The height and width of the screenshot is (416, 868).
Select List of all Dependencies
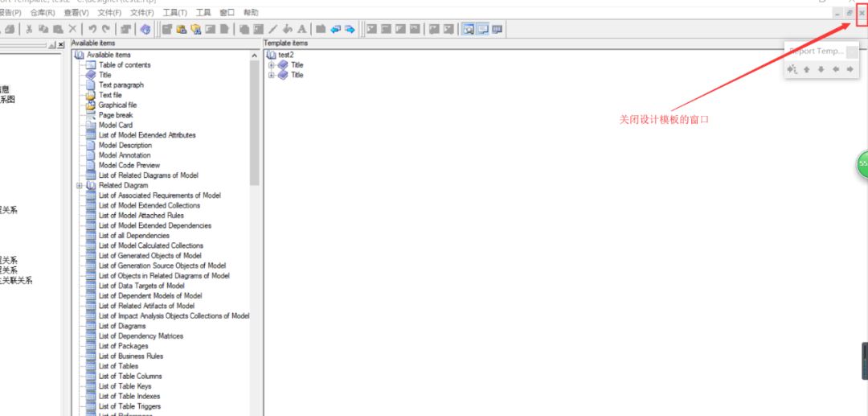134,236
